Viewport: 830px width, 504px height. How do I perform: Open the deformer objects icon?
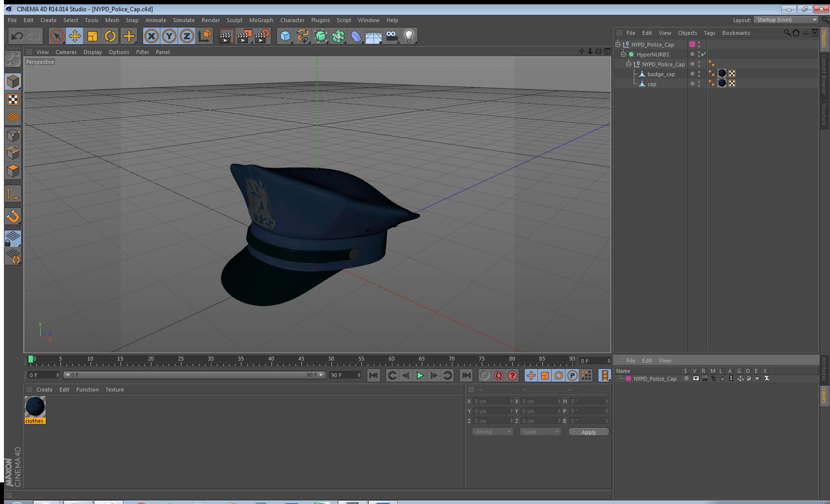point(356,36)
